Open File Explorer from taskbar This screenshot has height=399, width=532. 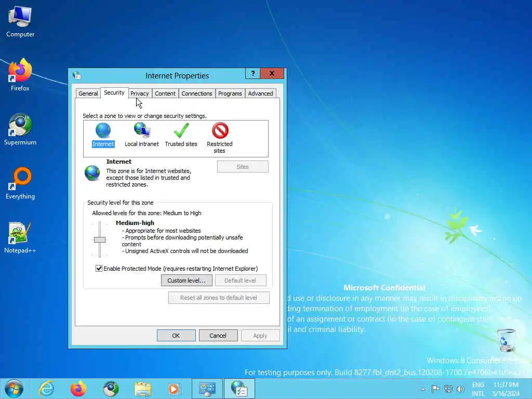click(143, 389)
